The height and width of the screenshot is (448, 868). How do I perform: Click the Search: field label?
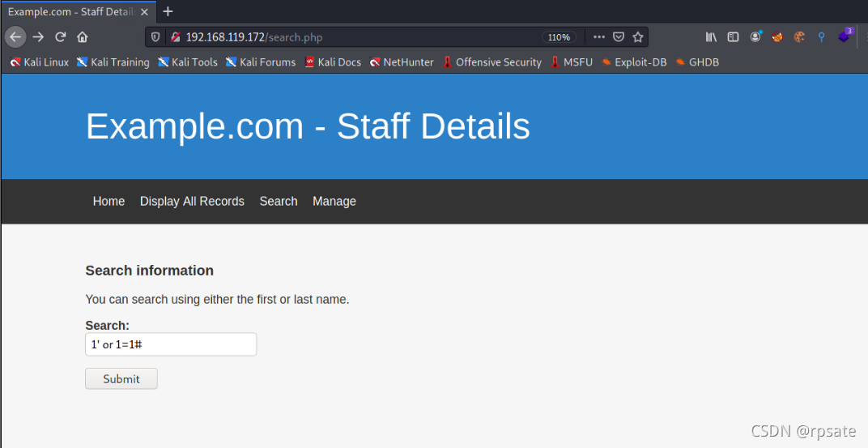pos(108,325)
